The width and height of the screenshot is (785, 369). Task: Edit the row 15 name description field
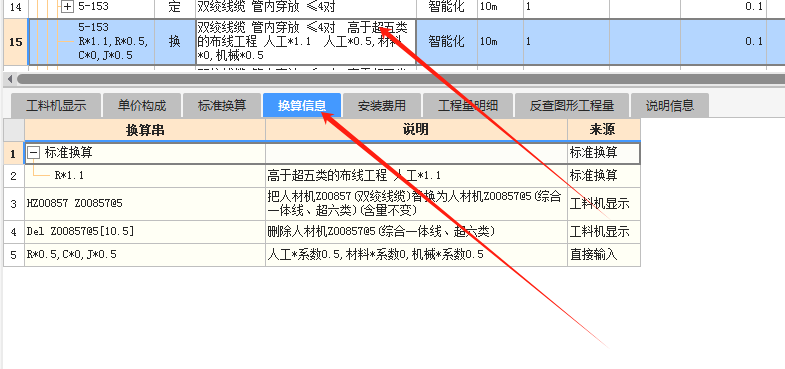pyautogui.click(x=306, y=42)
